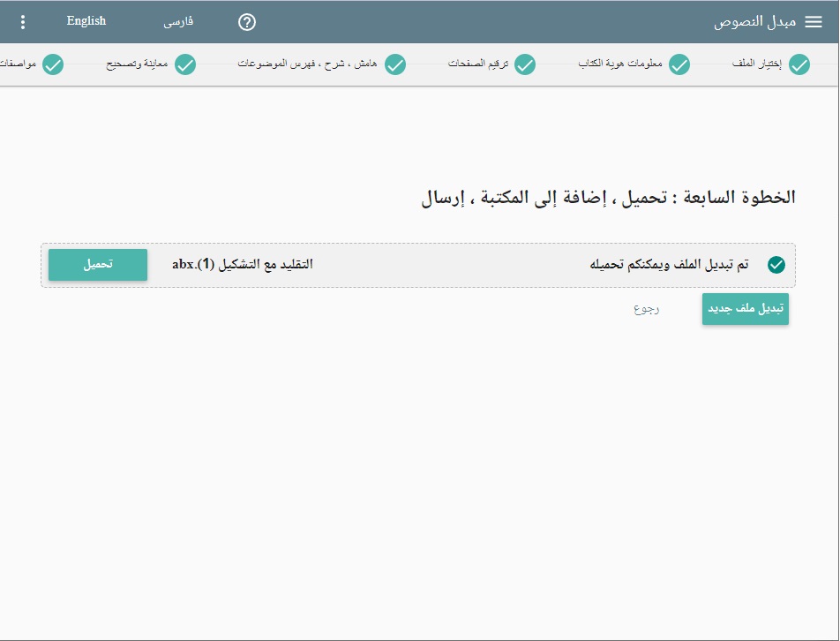Click the تبديل ملف جديد button
The image size is (840, 641).
pyautogui.click(x=745, y=309)
